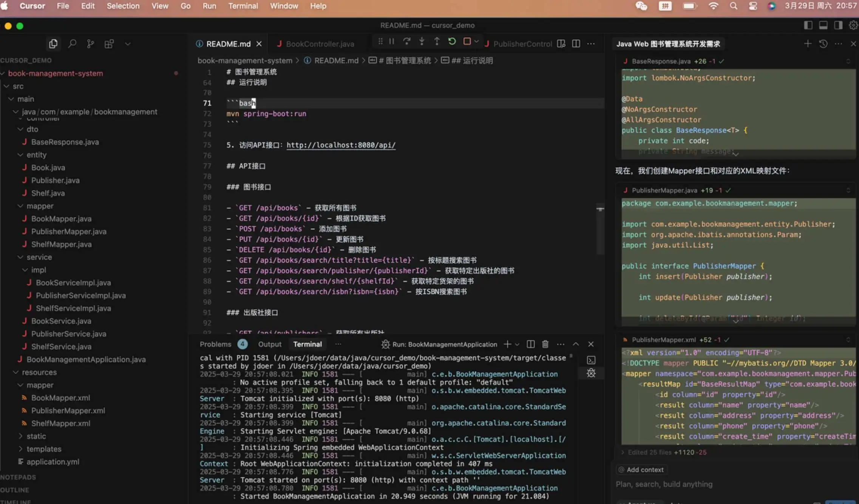Copy file path using copy icon above explorer

(53, 43)
